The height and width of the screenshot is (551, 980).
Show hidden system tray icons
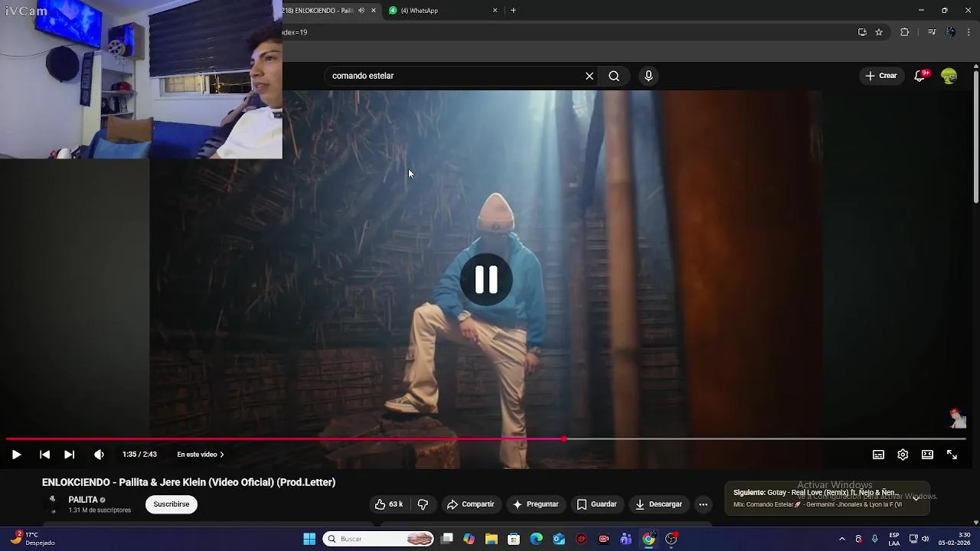coord(842,540)
